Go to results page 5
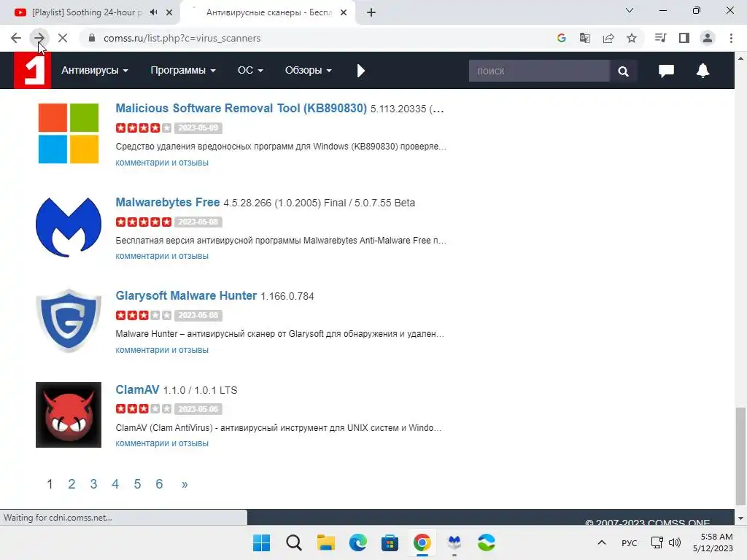747x560 pixels. tap(137, 484)
